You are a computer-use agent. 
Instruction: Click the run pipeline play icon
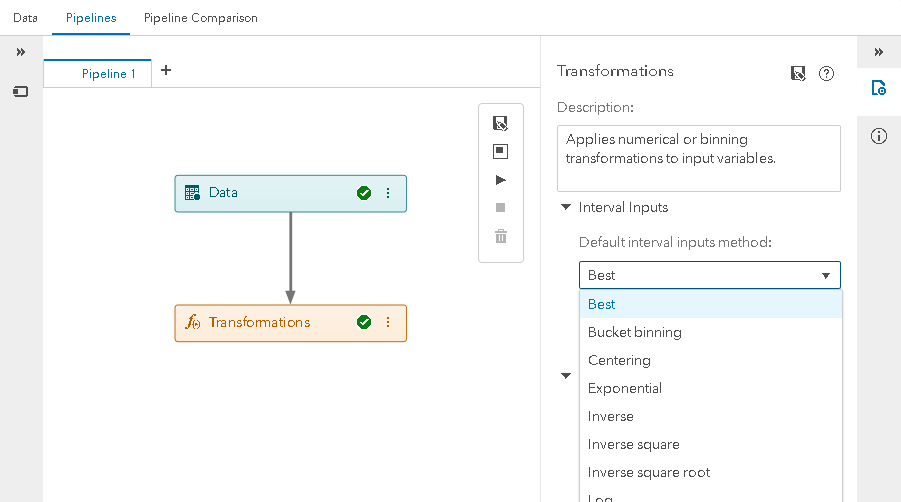tap(501, 180)
